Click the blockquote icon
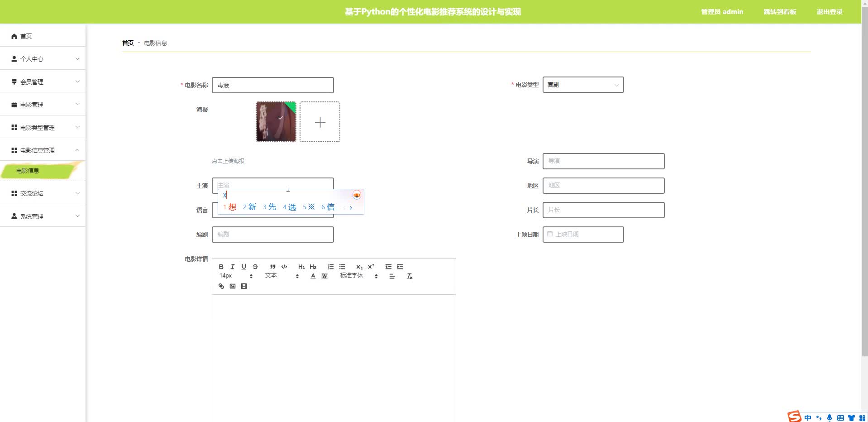The width and height of the screenshot is (868, 422). pos(272,267)
